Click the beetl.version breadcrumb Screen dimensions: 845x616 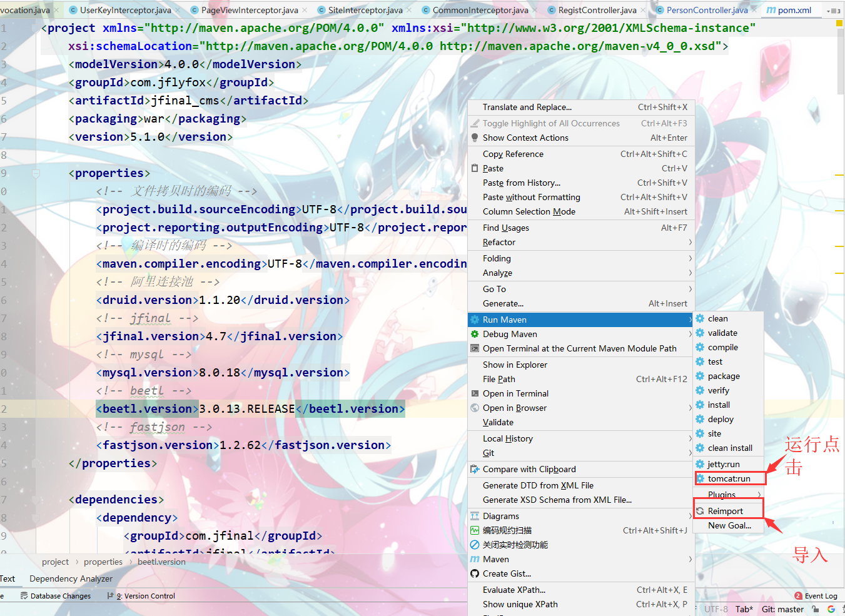(x=161, y=562)
